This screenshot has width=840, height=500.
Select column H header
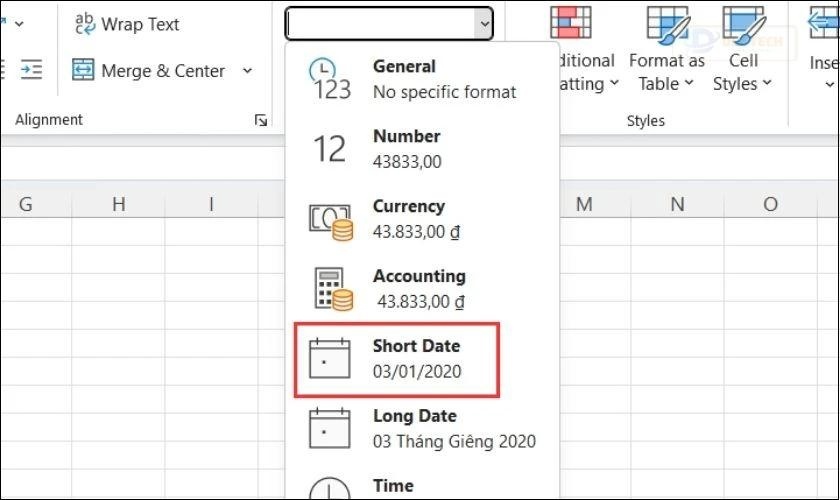[118, 204]
